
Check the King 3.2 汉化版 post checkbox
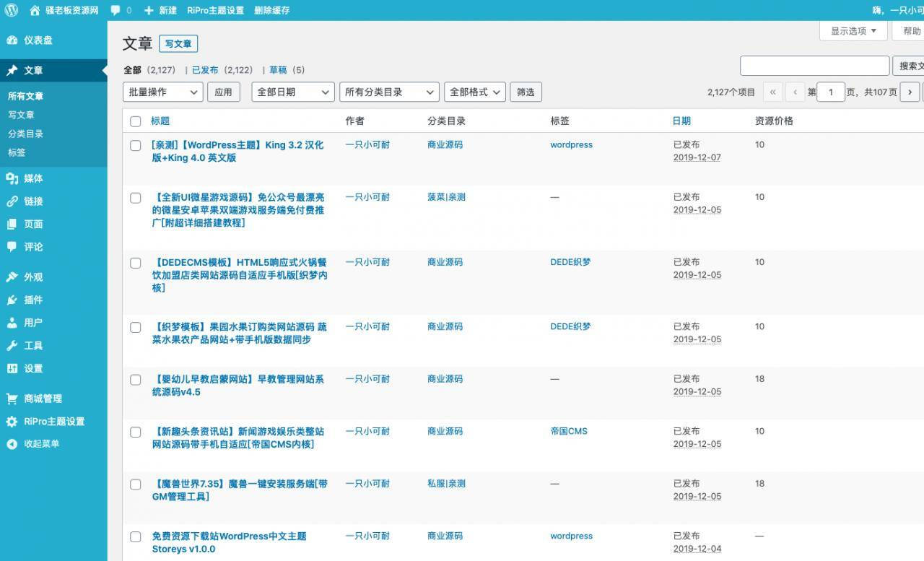pos(136,145)
